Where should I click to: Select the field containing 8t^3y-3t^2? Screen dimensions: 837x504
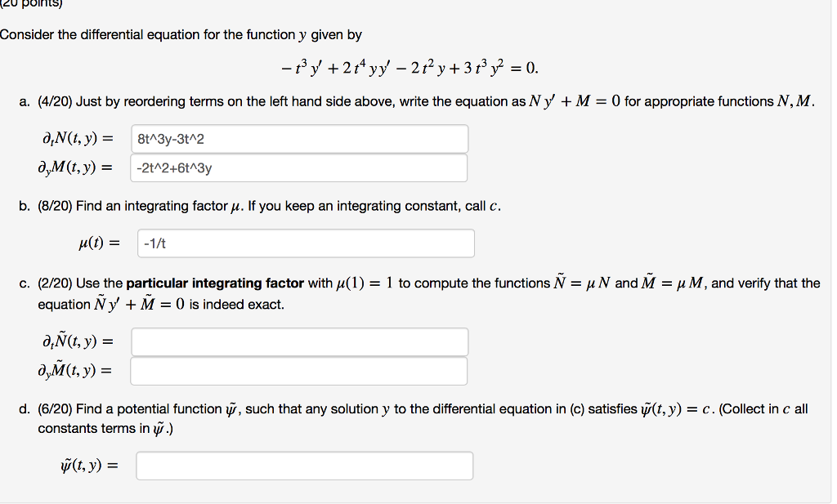point(298,138)
